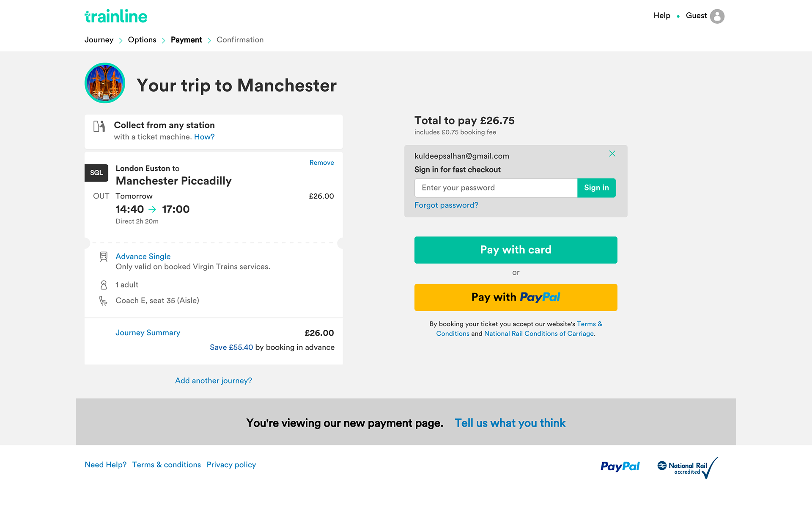Click the train icon beside Advance Single
This screenshot has width=812, height=513.
pyautogui.click(x=104, y=256)
